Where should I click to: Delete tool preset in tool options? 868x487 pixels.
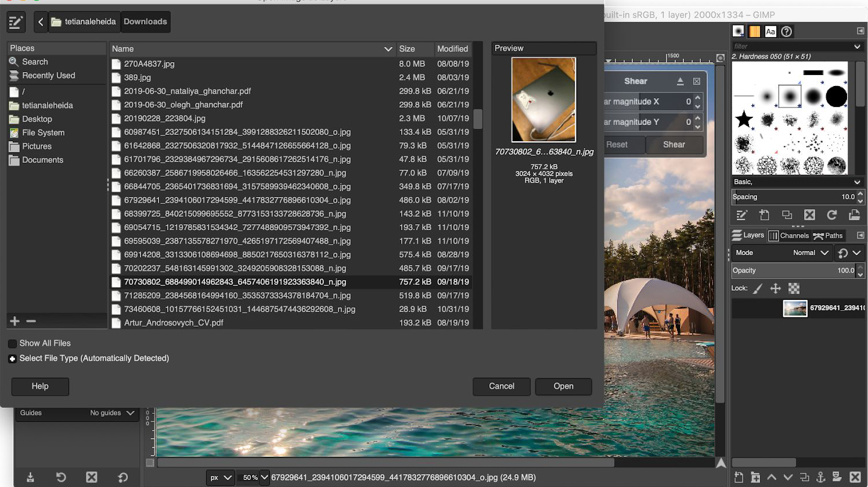[92, 477]
